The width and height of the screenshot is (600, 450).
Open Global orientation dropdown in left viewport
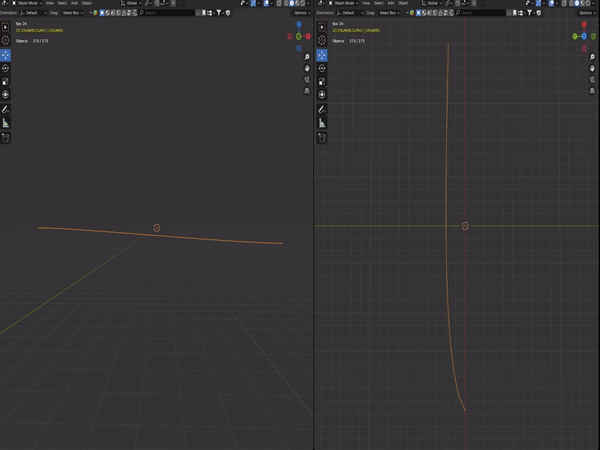pyautogui.click(x=131, y=3)
